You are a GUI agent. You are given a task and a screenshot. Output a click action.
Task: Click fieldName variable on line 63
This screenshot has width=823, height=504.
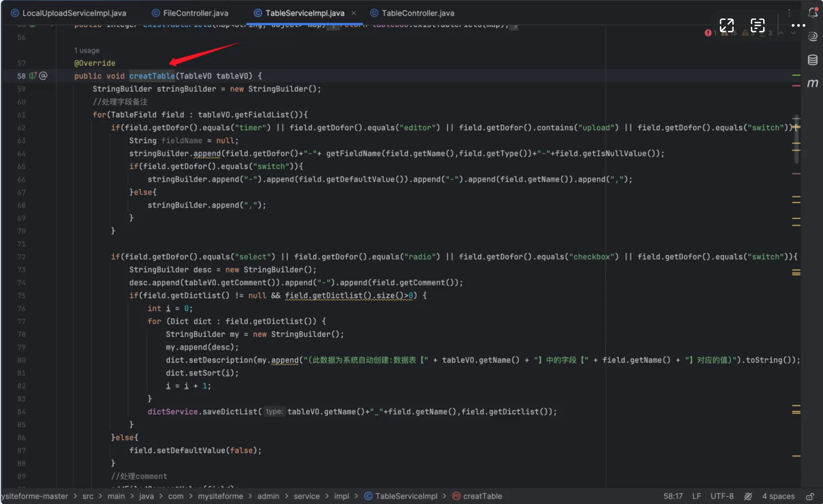click(181, 140)
